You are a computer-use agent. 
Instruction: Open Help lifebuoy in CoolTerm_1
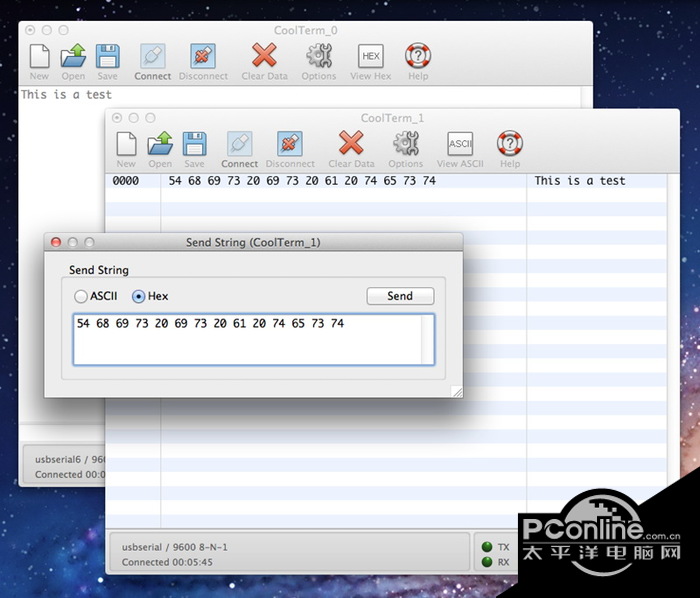510,143
